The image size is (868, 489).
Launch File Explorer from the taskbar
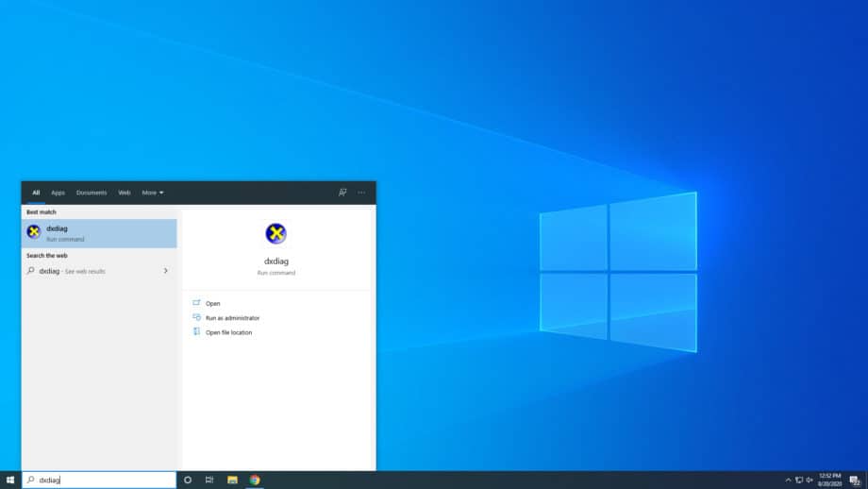click(232, 480)
